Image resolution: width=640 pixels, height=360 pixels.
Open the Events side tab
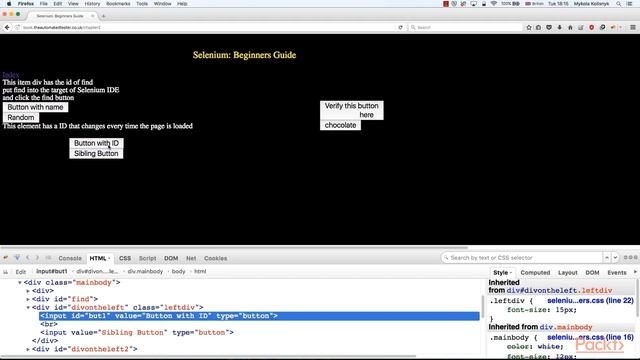coord(617,273)
